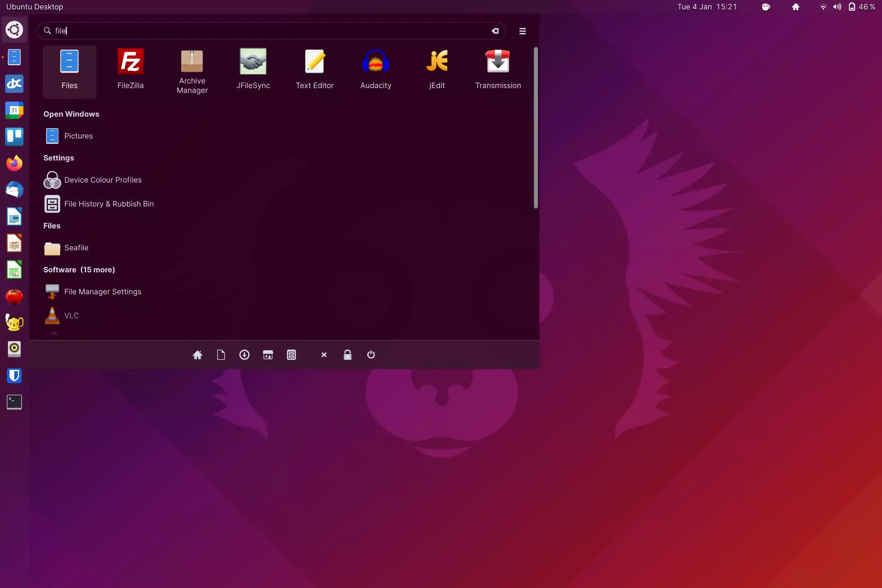Clear the search field text

tap(495, 31)
